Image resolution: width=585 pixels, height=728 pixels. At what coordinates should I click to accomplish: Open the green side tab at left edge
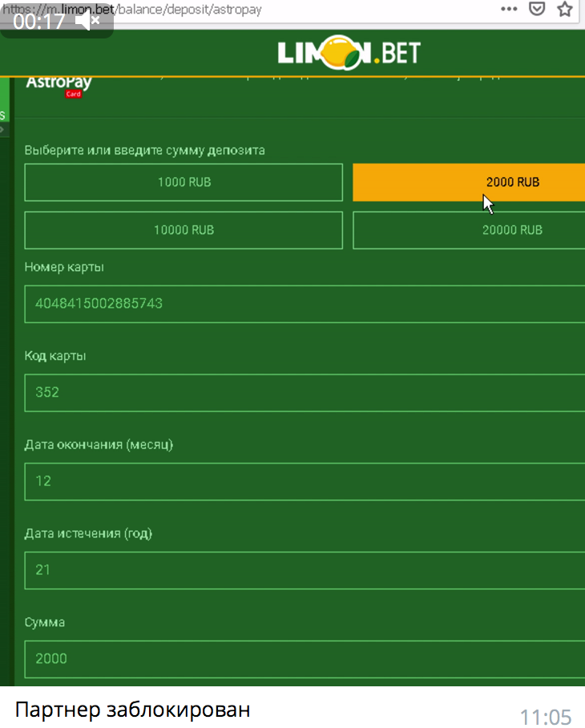[4, 100]
